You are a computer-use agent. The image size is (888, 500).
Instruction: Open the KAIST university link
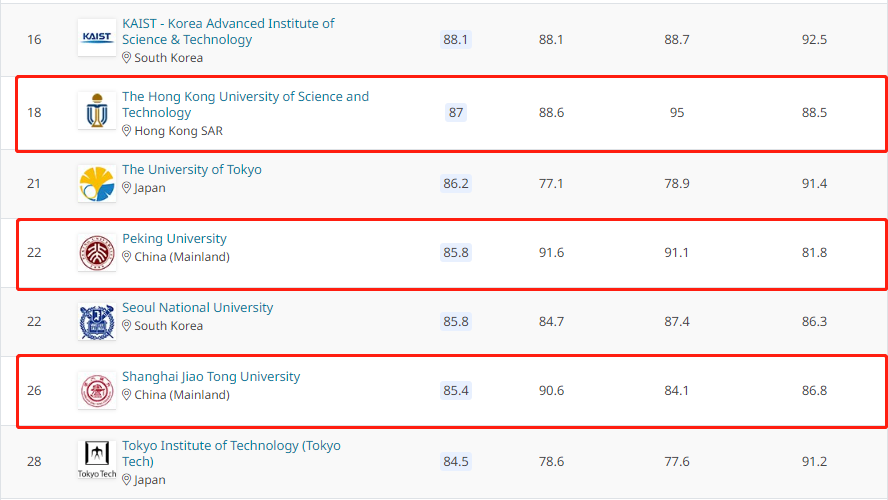[x=228, y=32]
